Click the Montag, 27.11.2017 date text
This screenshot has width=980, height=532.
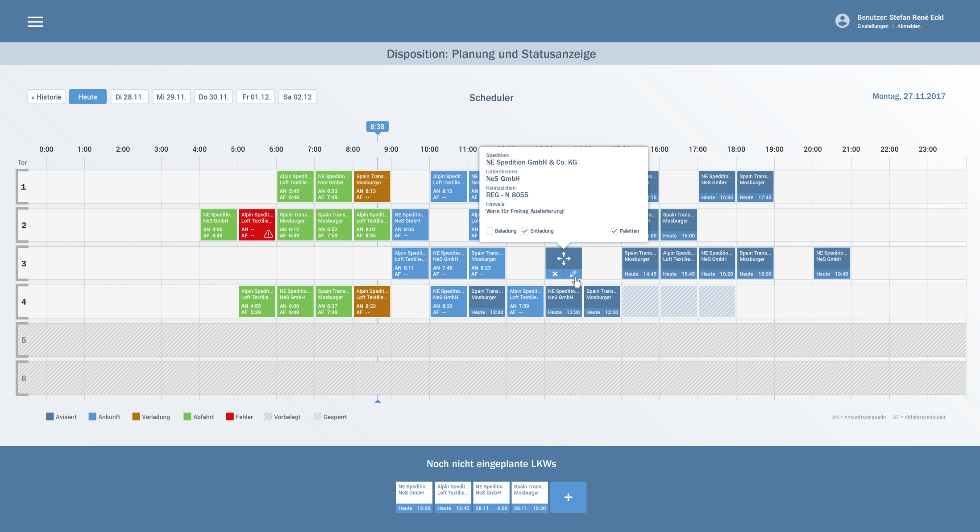(909, 96)
